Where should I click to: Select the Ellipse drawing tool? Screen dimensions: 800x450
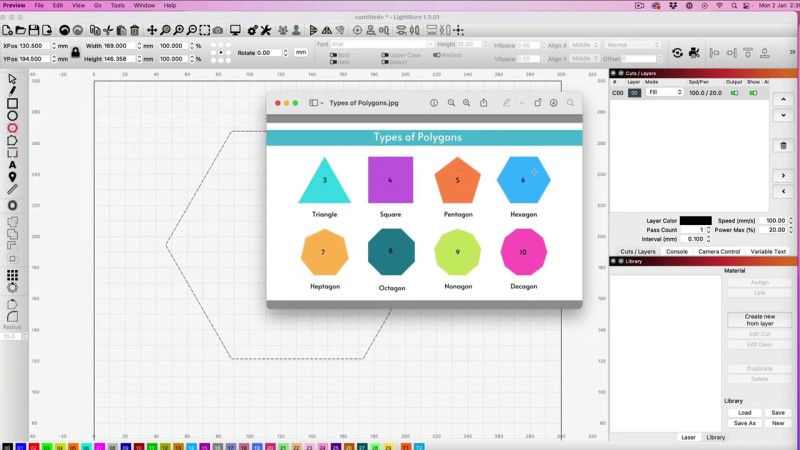pos(12,116)
